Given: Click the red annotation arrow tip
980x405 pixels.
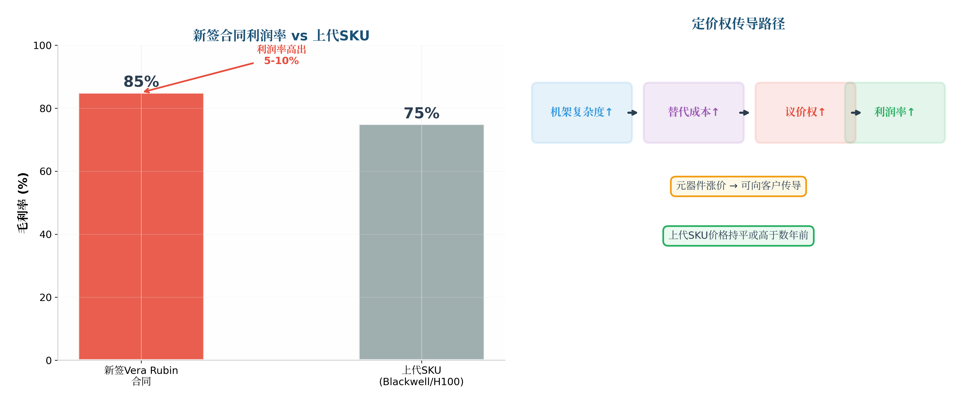Looking at the screenshot, I should coord(145,91).
